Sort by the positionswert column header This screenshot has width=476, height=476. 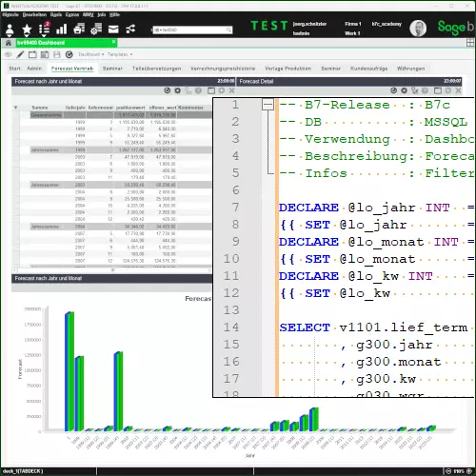click(x=130, y=108)
